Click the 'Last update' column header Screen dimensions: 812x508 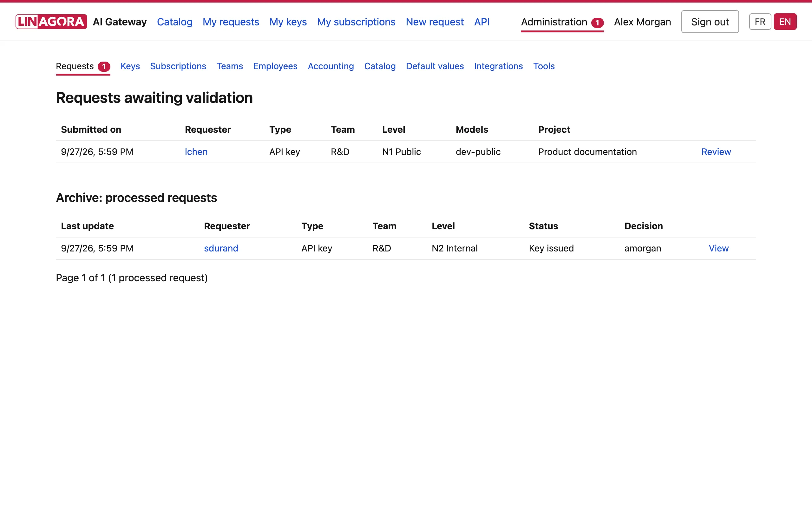[x=87, y=226]
